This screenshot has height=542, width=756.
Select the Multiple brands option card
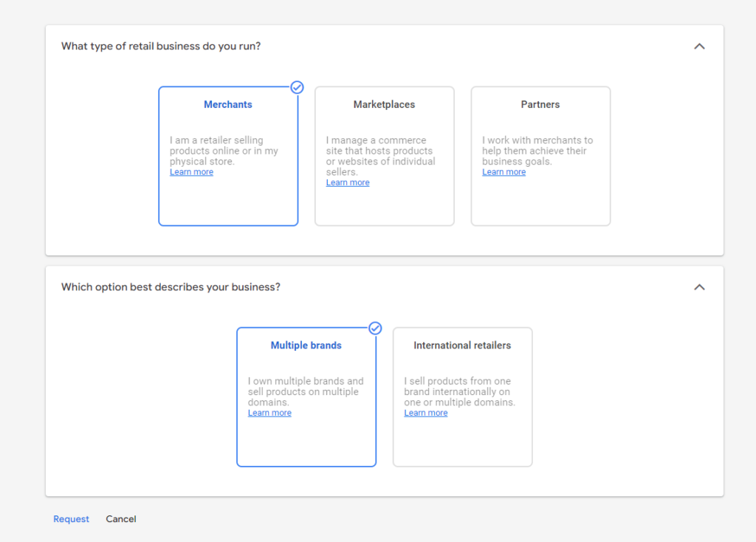(x=306, y=397)
